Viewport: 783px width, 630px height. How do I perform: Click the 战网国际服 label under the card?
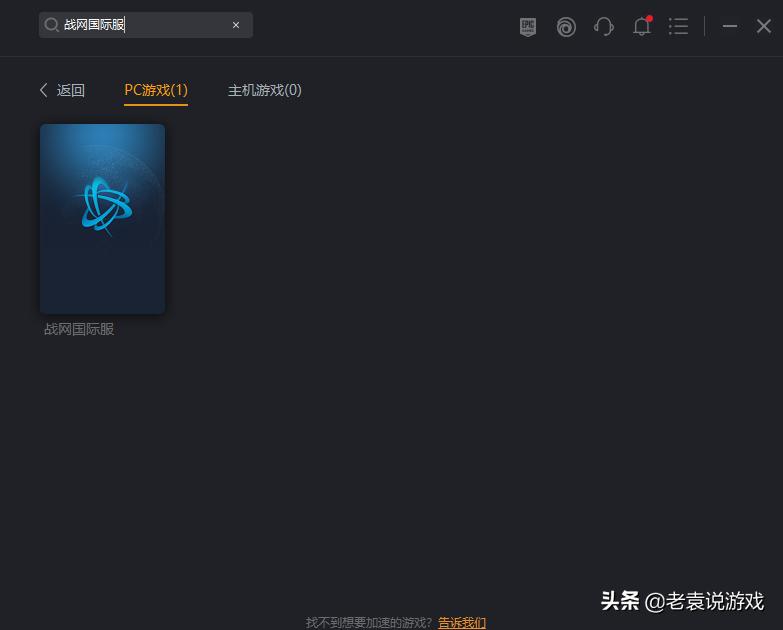pyautogui.click(x=79, y=329)
